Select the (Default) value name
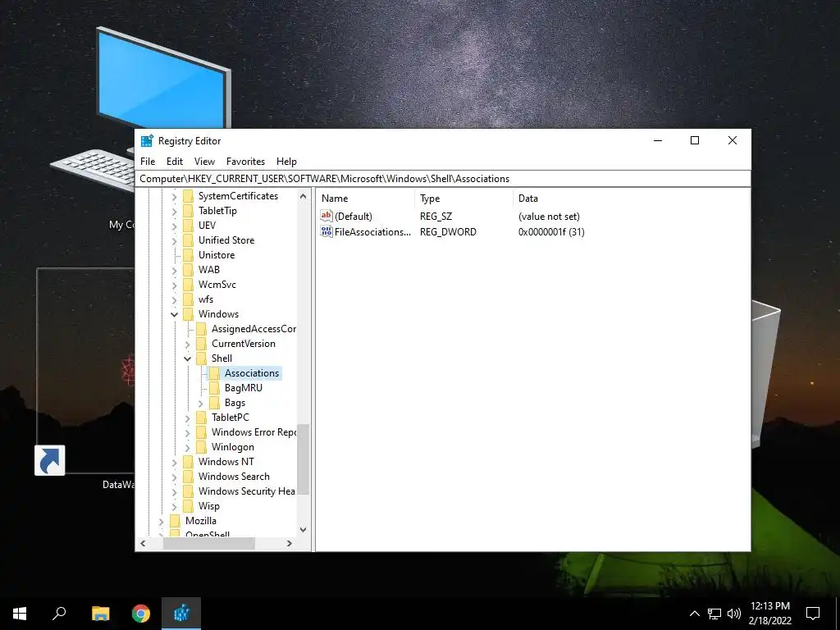 tap(353, 217)
